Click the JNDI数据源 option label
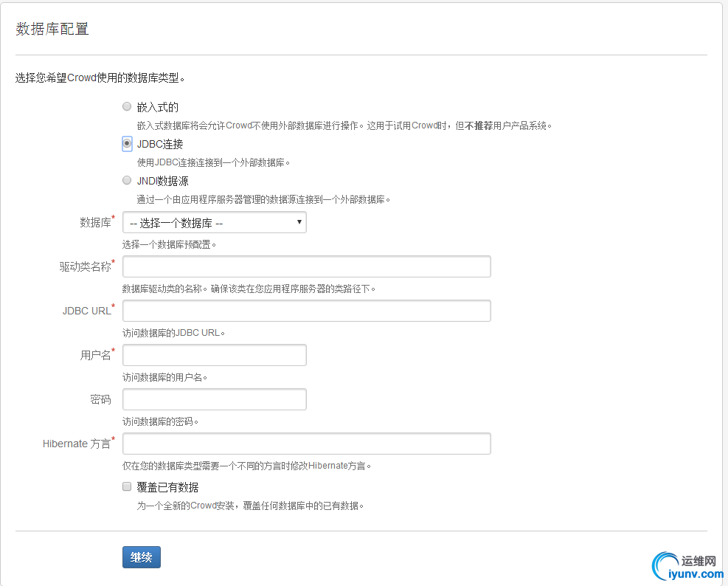Screen dimensions: 728x586 [162, 182]
